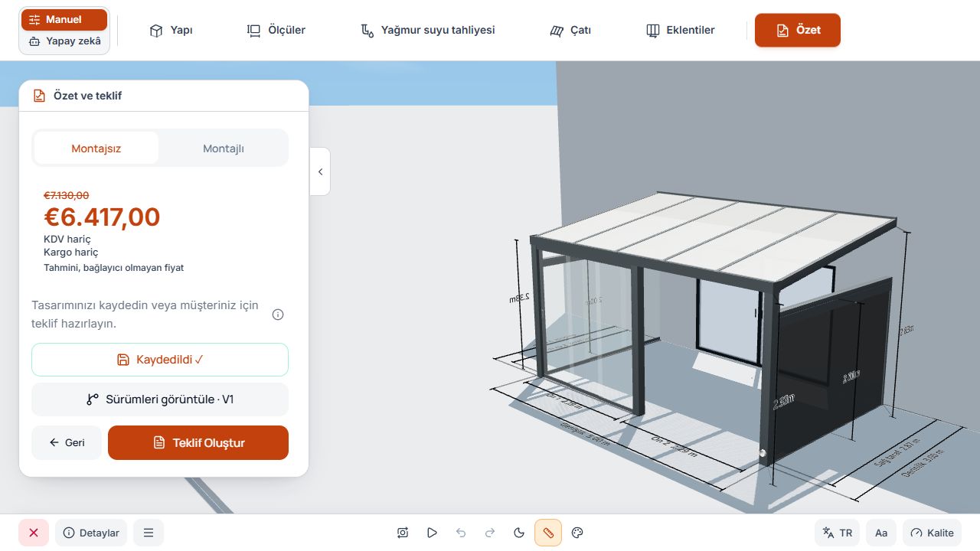Open the TR language selector
Image resolution: width=980 pixels, height=551 pixels.
pos(837,533)
